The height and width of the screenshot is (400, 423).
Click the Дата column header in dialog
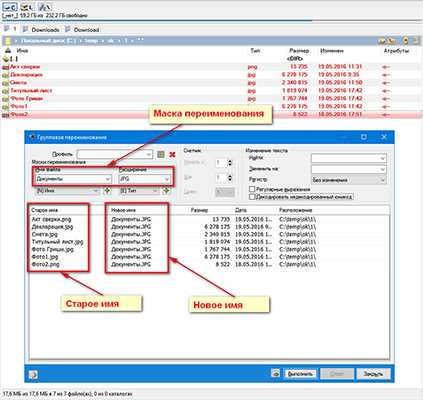241,210
